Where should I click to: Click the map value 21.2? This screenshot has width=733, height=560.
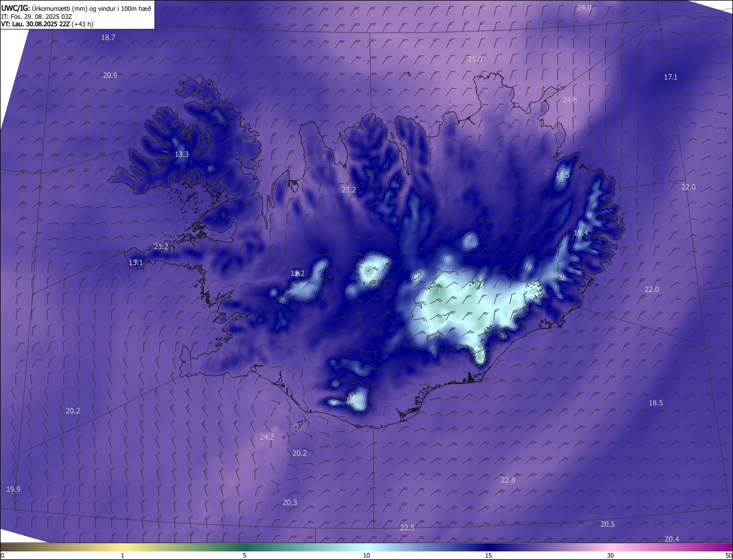(161, 246)
